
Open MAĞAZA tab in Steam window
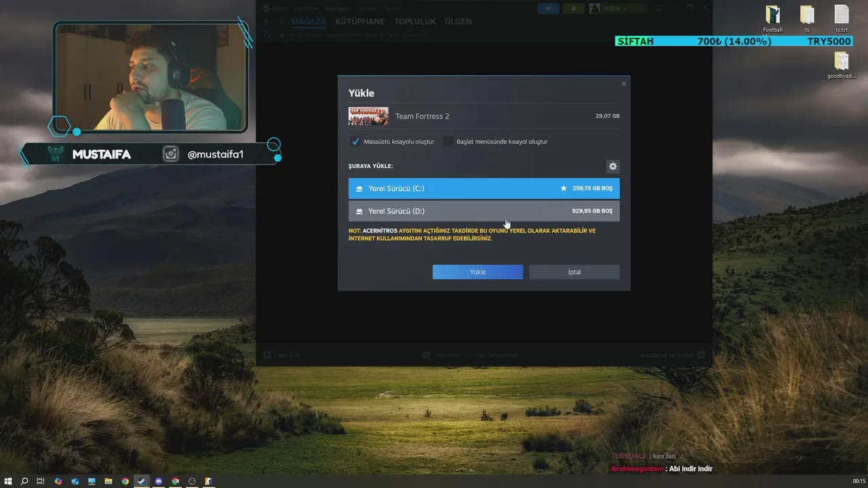[309, 22]
